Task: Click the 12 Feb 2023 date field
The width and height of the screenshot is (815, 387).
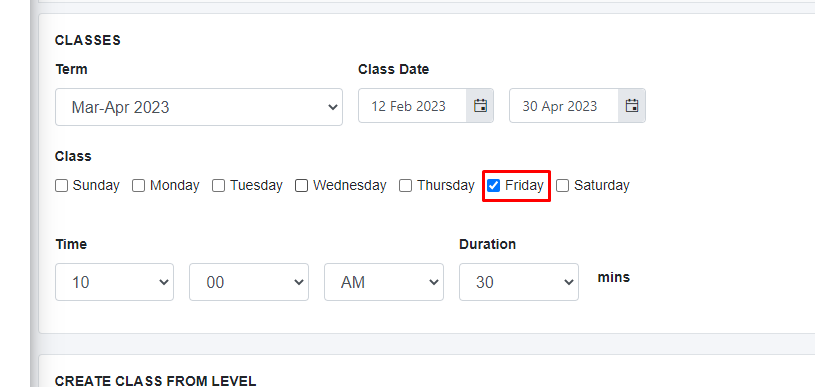Action: (413, 106)
